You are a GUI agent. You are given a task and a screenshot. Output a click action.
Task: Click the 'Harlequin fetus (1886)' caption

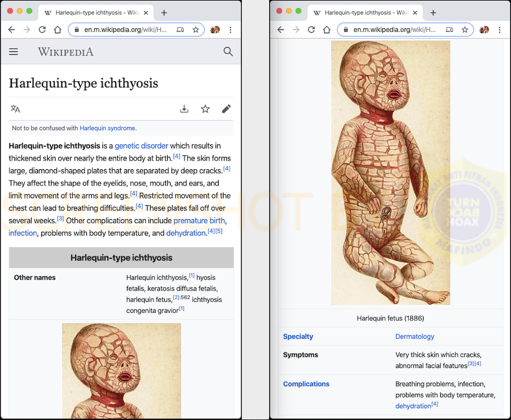tap(390, 318)
